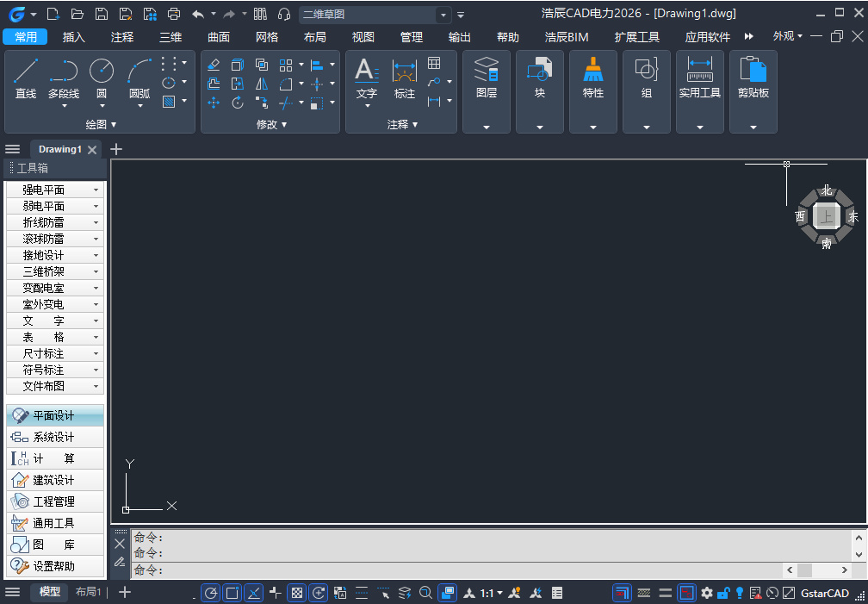Image resolution: width=868 pixels, height=604 pixels.
Task: Pick the hatch fill tool icon
Action: 169,102
